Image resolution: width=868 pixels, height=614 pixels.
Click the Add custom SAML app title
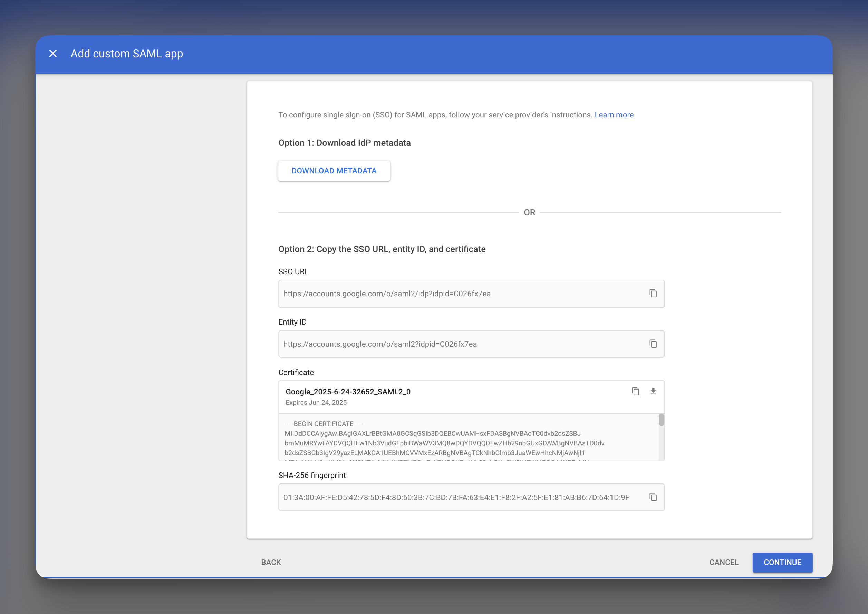point(127,54)
